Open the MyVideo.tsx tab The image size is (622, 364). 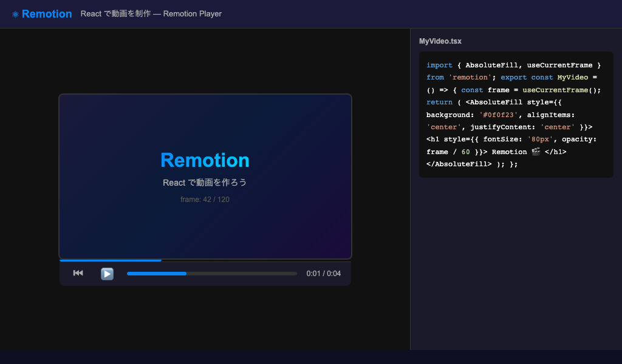tap(439, 41)
